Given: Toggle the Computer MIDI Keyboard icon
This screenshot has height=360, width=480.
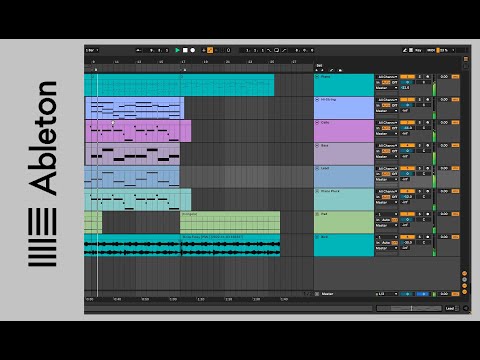Looking at the screenshot, I should pyautogui.click(x=411, y=50).
